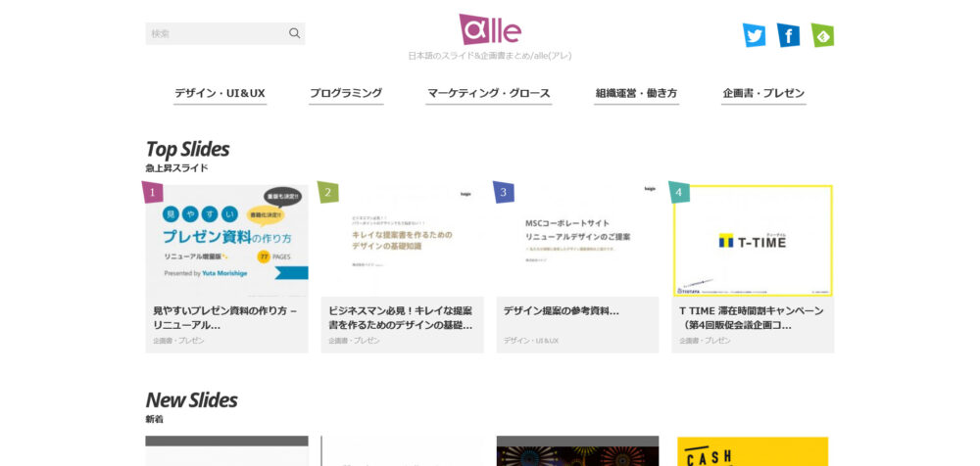Focus the 検索 search input field
Image resolution: width=980 pixels, height=466 pixels.
[216, 33]
